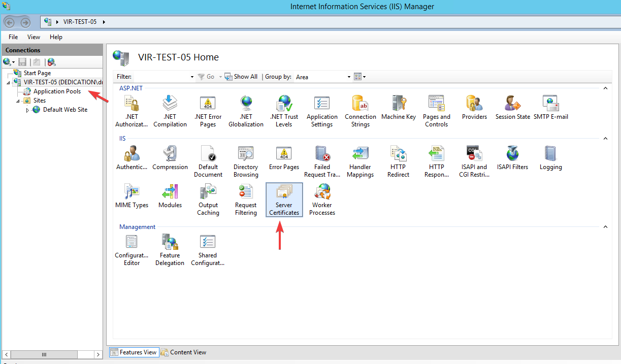Select Default Web Site tree item
Image resolution: width=621 pixels, height=364 pixels.
65,110
